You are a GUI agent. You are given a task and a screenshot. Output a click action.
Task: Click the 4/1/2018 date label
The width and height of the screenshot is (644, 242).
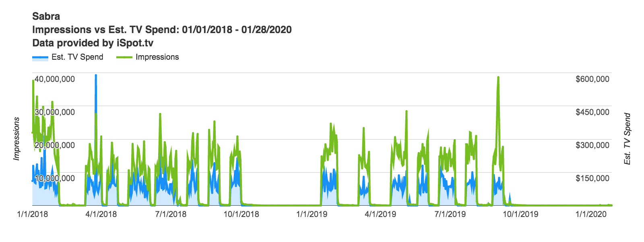pos(101,214)
